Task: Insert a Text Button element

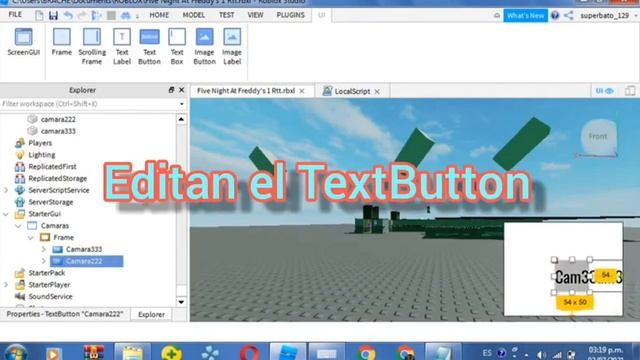Action: coord(149,46)
